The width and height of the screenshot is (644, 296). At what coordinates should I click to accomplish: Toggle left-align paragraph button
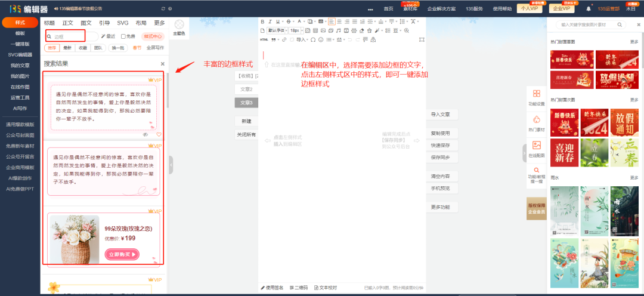pos(332,21)
